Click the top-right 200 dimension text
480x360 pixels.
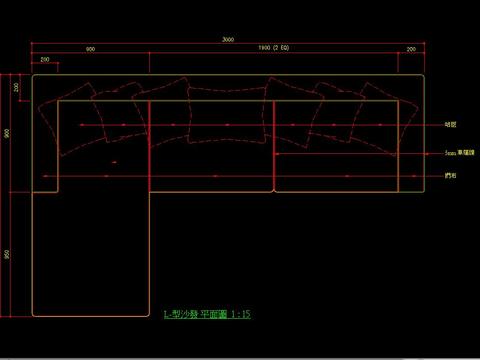tap(411, 49)
